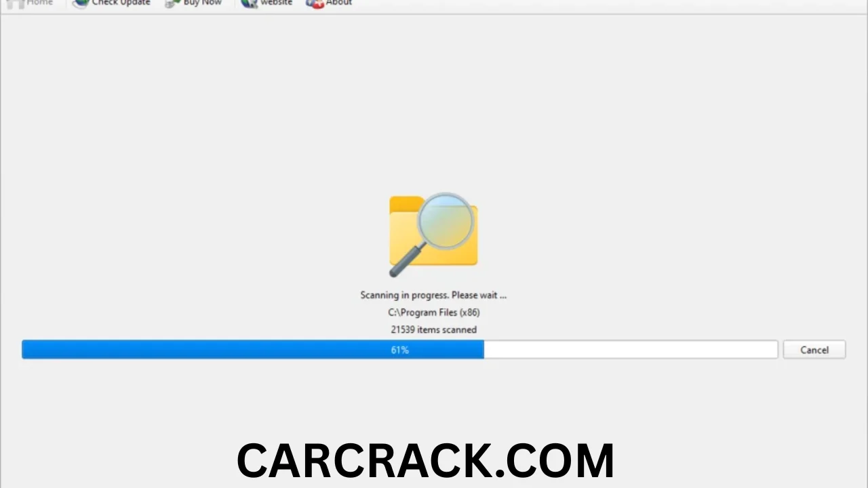868x488 pixels.
Task: Click the "21539 items scanned" status text
Action: click(434, 329)
